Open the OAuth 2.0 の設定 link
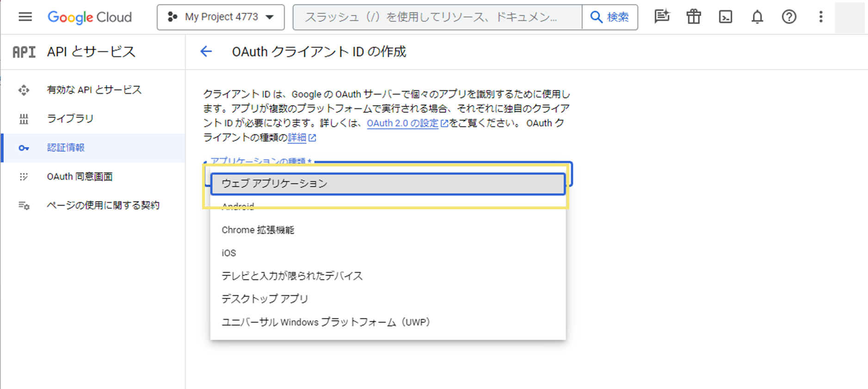Viewport: 868px width, 389px height. (402, 123)
